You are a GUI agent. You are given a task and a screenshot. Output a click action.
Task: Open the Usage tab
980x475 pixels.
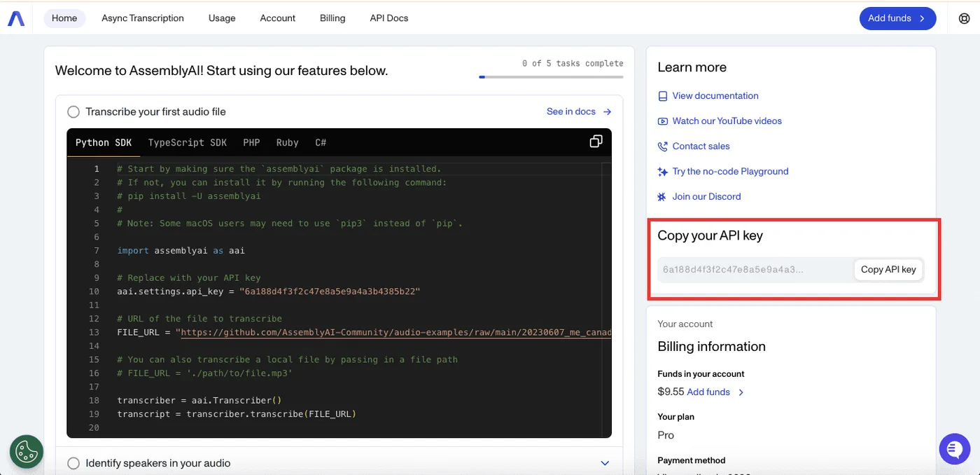click(222, 18)
